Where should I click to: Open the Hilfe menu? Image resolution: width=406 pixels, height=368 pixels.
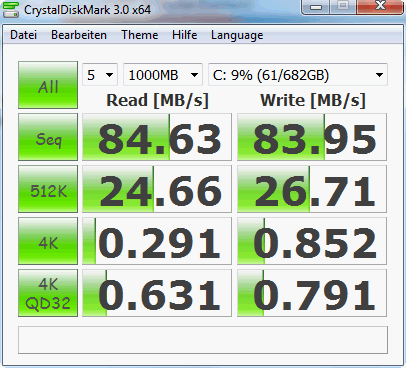tap(184, 35)
